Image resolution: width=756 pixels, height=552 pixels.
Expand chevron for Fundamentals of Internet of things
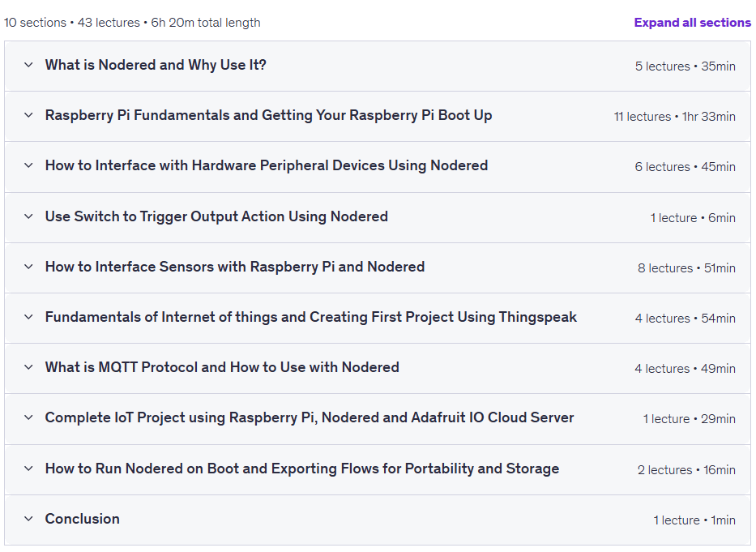(x=28, y=317)
